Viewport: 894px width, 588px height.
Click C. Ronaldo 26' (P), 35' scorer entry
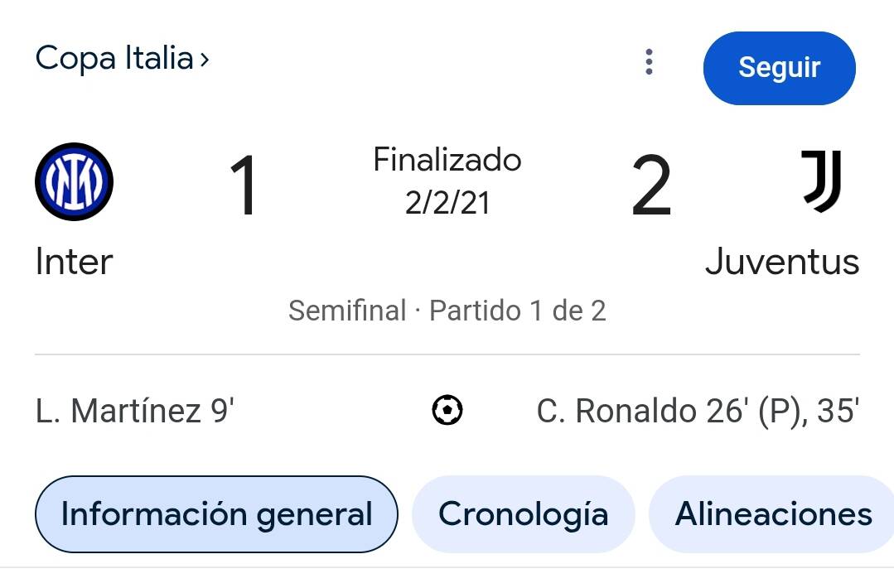(x=698, y=411)
